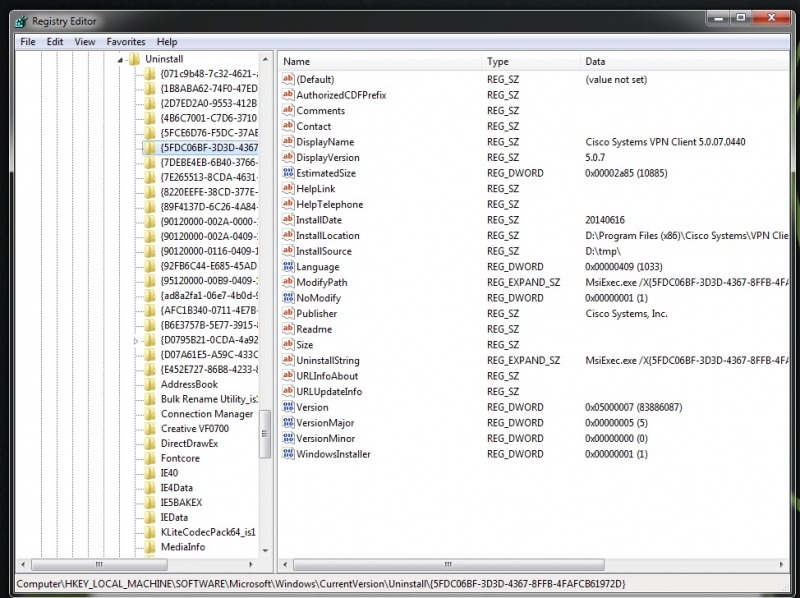Click the DWORD icon beside Language
800x598 pixels.
pyautogui.click(x=288, y=266)
